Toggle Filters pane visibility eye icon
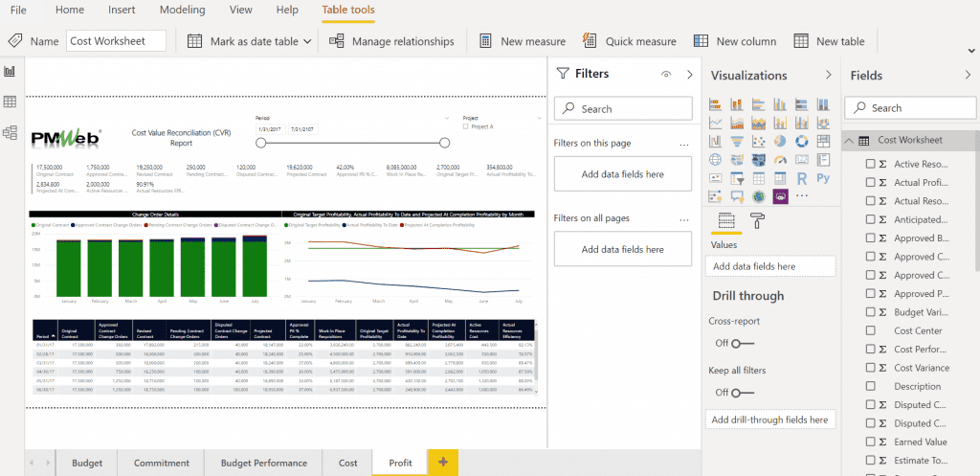Image resolution: width=980 pixels, height=476 pixels. tap(666, 75)
